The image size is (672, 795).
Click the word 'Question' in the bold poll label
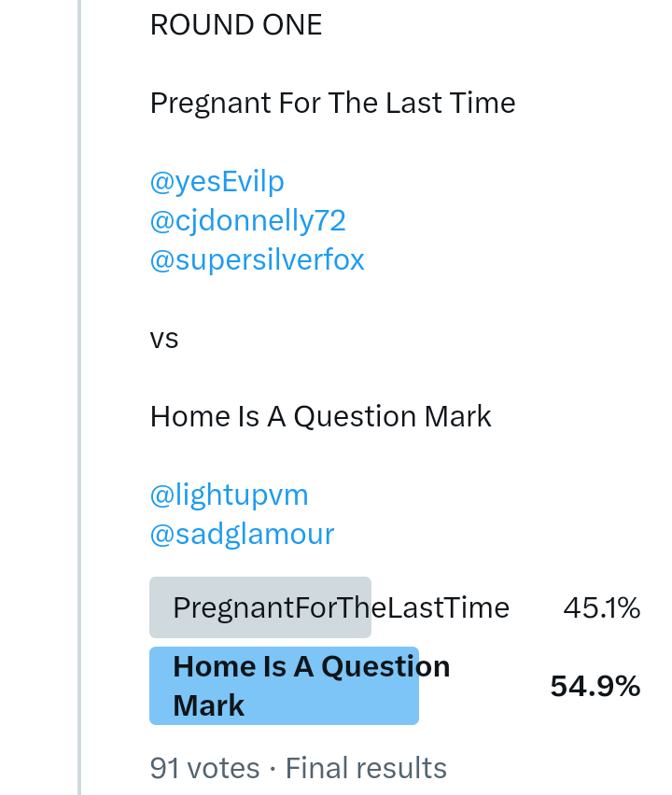coord(385,666)
